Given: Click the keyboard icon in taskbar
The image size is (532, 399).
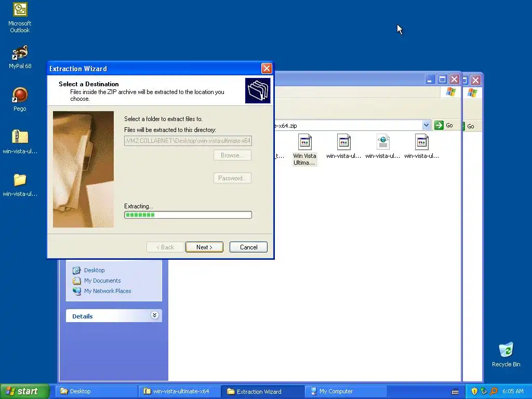Looking at the screenshot, I should tap(455, 392).
